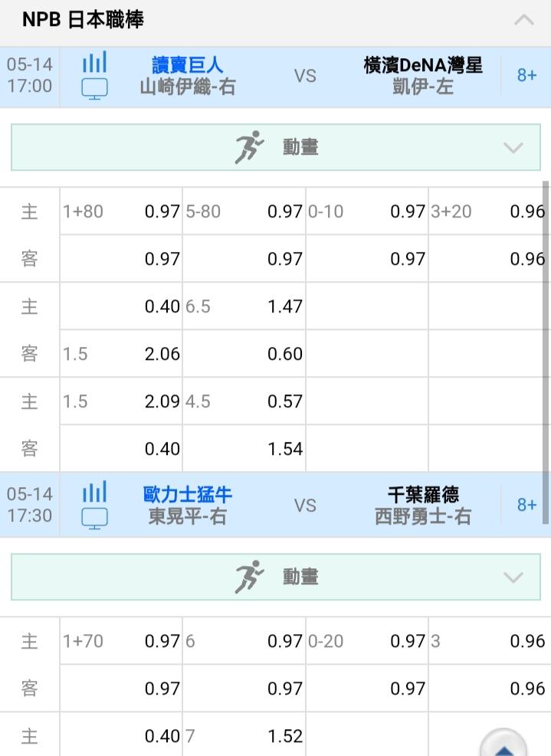Click running man icon in first 動畫 bar
The height and width of the screenshot is (756, 551).
point(249,147)
